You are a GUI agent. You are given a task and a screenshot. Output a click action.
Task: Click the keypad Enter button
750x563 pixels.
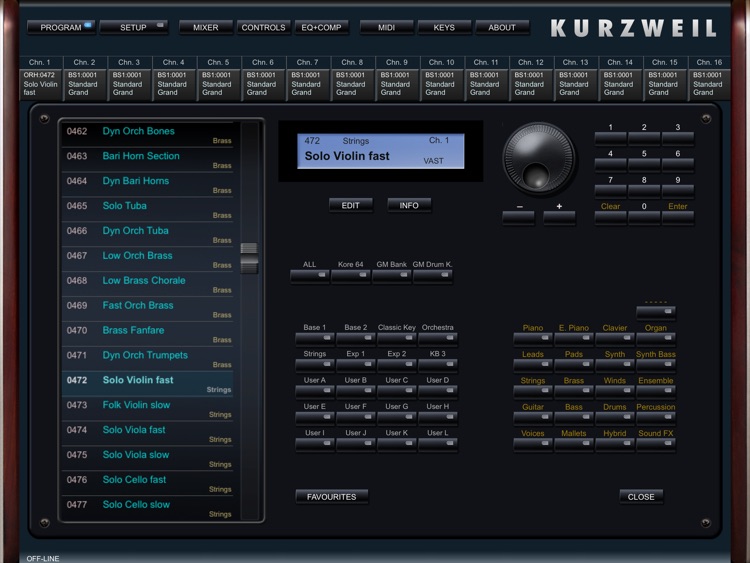[x=678, y=217]
